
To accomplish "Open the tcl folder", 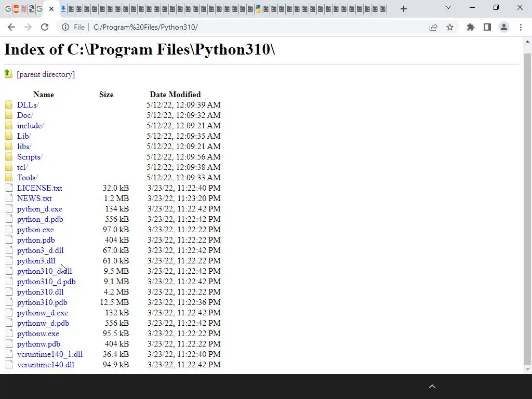I will (x=22, y=167).
